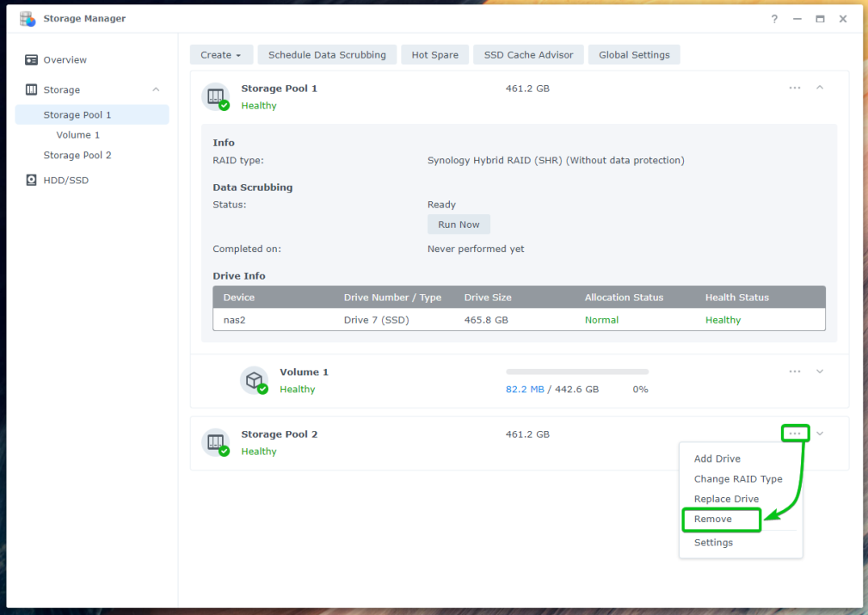Collapse the Storage Pool 1 panel
Image resolution: width=868 pixels, height=615 pixels.
pyautogui.click(x=820, y=88)
